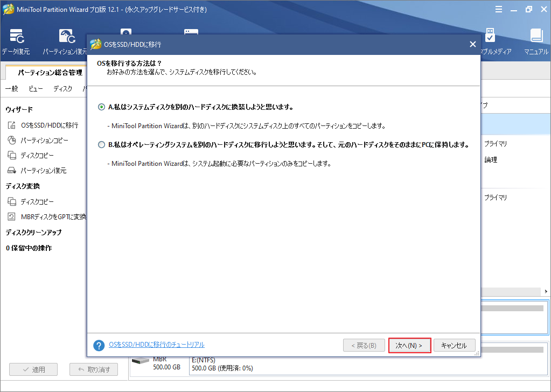Click the blue help question mark icon

99,345
